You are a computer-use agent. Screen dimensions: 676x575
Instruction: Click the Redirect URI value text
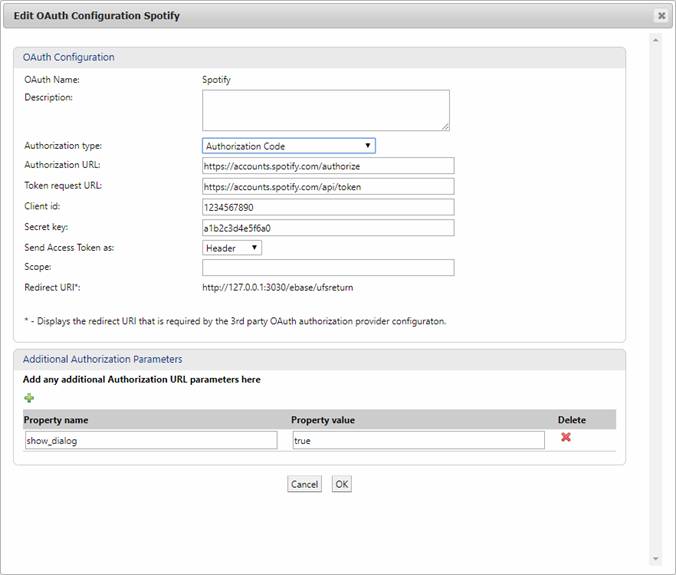pyautogui.click(x=277, y=288)
